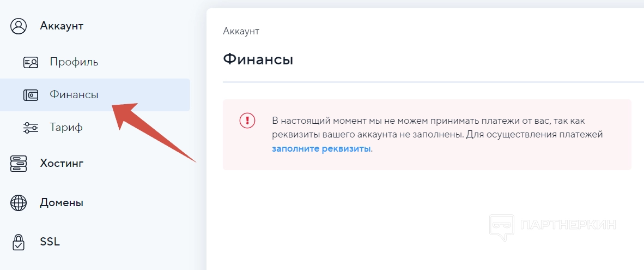Click the red warning exclamation icon
The height and width of the screenshot is (270, 644).
(x=247, y=120)
